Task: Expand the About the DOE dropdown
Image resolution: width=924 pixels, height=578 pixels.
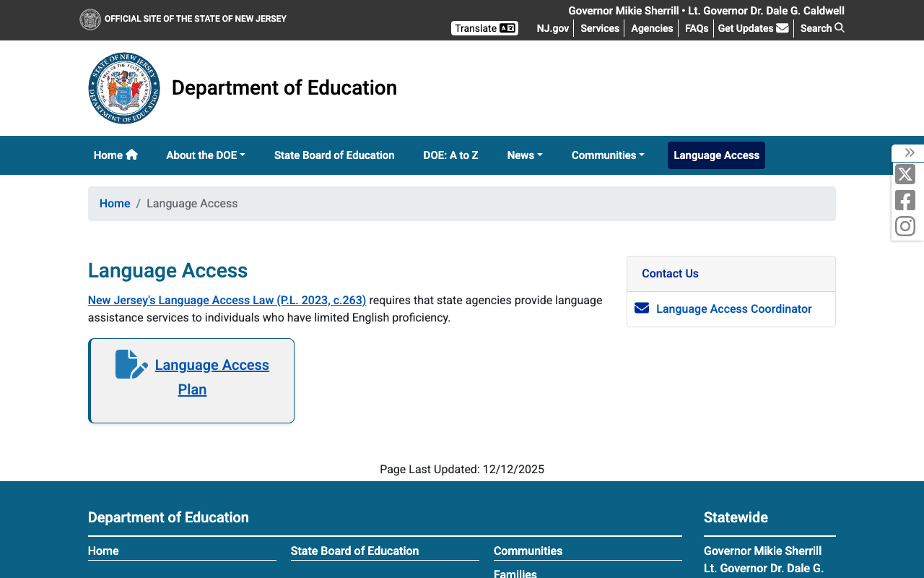Action: (x=206, y=155)
